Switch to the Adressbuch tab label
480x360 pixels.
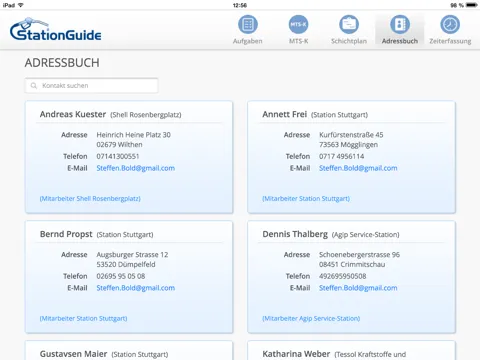[x=400, y=41]
